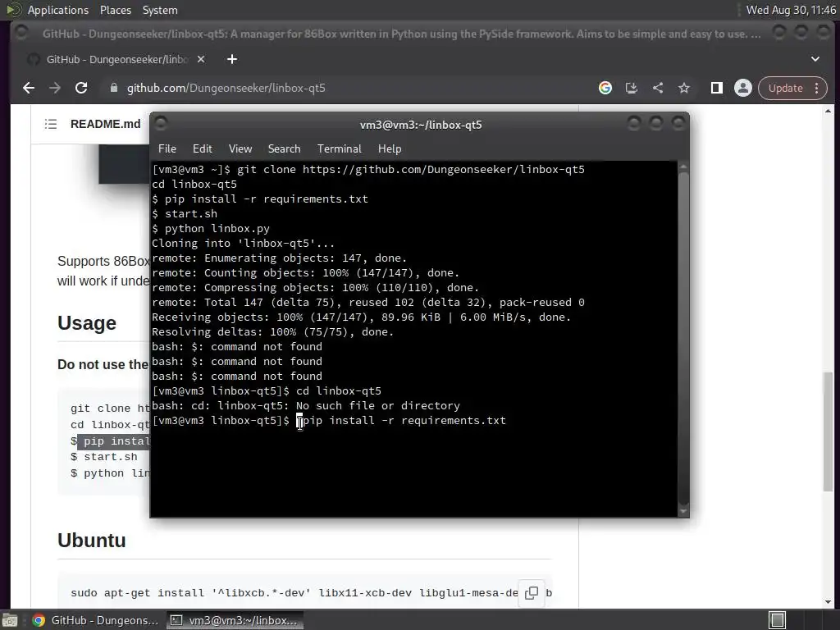Open the terminal View menu
This screenshot has height=630, width=840.
(x=240, y=149)
